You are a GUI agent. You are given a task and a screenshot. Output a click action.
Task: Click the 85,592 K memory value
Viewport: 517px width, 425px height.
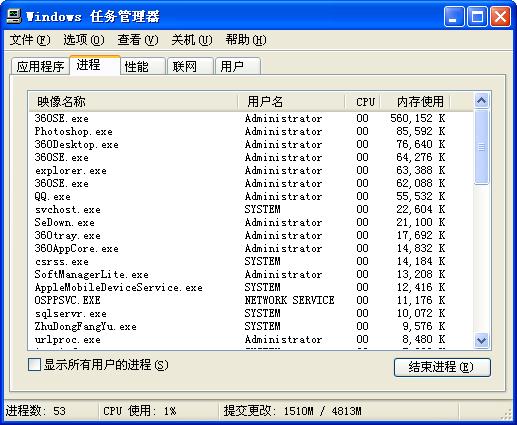421,131
